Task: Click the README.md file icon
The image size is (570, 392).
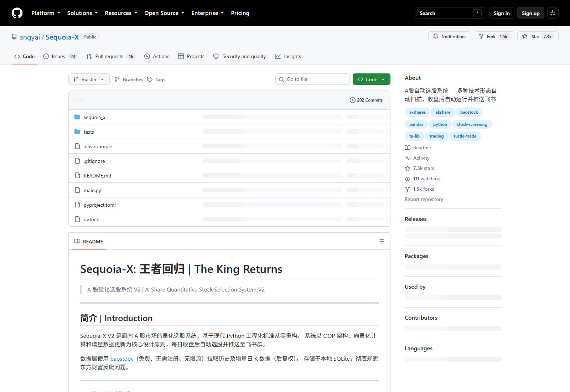Action: tap(77, 176)
